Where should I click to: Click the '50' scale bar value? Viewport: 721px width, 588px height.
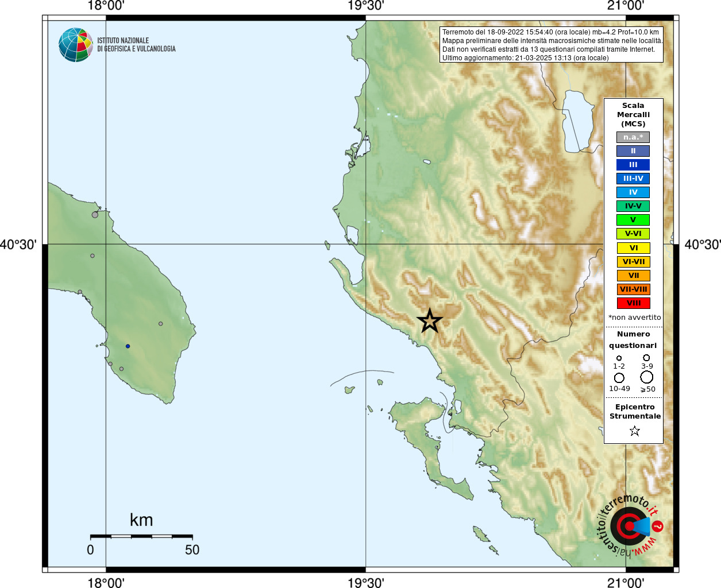coord(192,550)
